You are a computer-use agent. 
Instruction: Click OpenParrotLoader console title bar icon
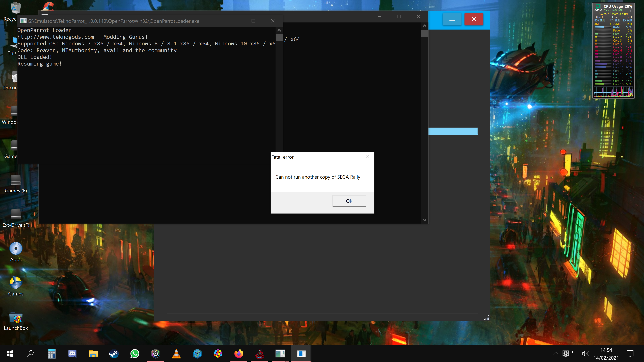pyautogui.click(x=23, y=21)
